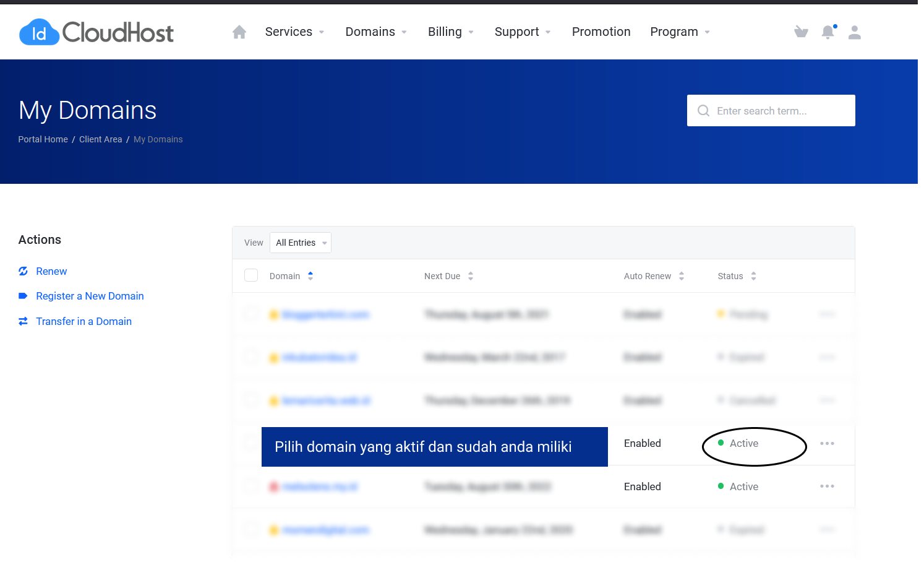The width and height of the screenshot is (924, 562).
Task: Expand the Services menu
Action: pyautogui.click(x=294, y=32)
